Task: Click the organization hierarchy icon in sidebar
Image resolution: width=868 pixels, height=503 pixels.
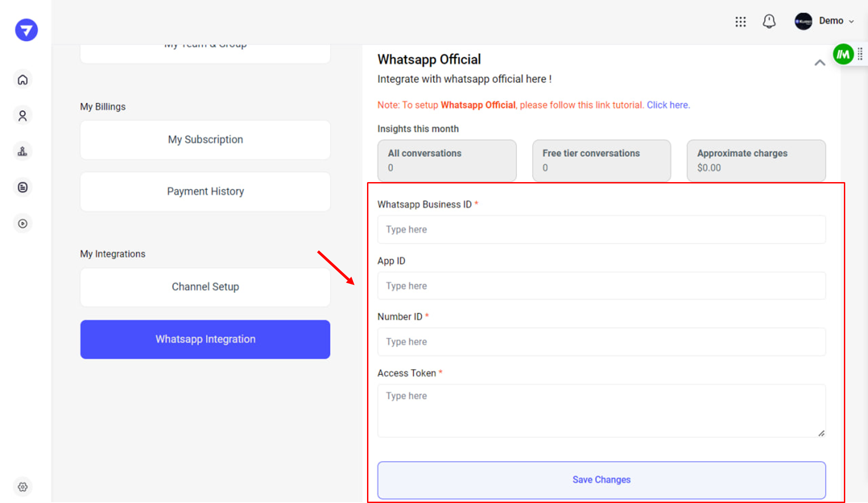Action: point(23,151)
